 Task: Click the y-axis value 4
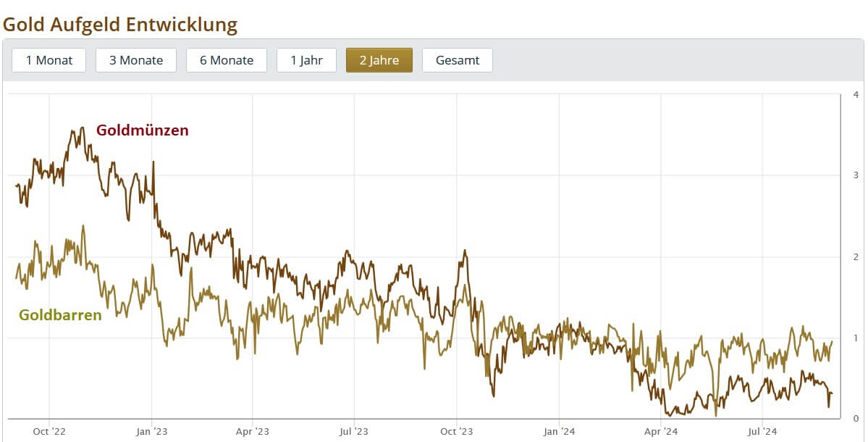[x=856, y=95]
